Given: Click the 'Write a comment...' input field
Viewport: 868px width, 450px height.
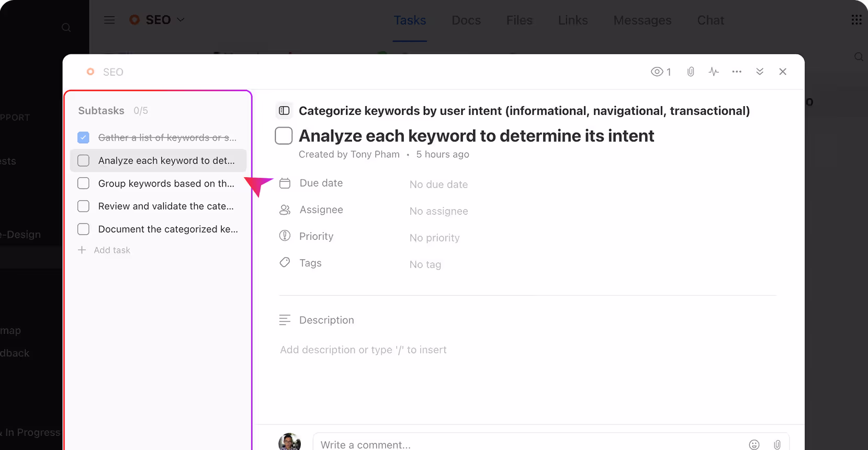Looking at the screenshot, I should (523, 444).
